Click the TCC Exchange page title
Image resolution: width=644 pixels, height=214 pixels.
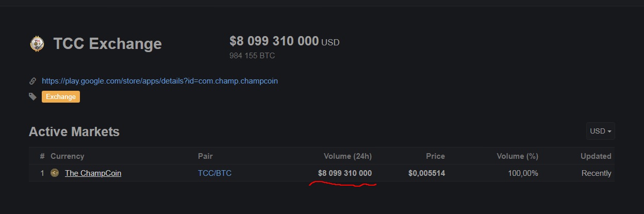(107, 44)
